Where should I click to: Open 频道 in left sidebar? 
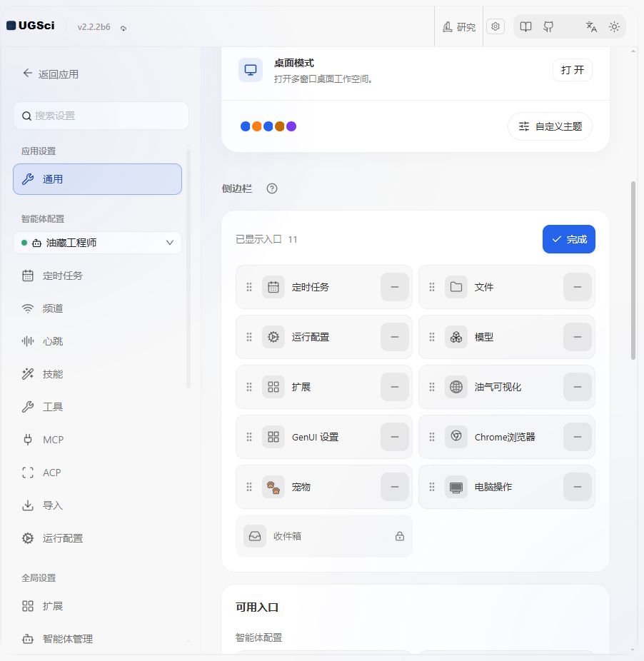97,308
